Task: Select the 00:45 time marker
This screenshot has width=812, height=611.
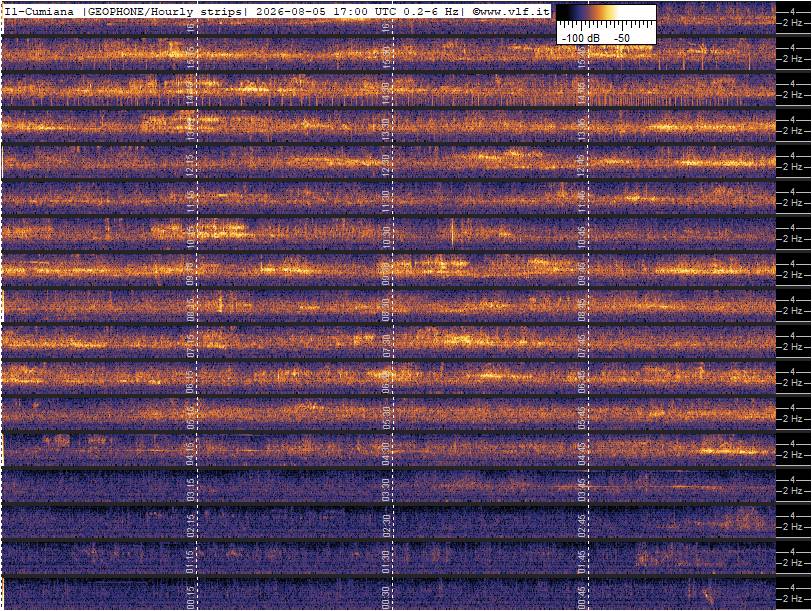Action: point(582,598)
